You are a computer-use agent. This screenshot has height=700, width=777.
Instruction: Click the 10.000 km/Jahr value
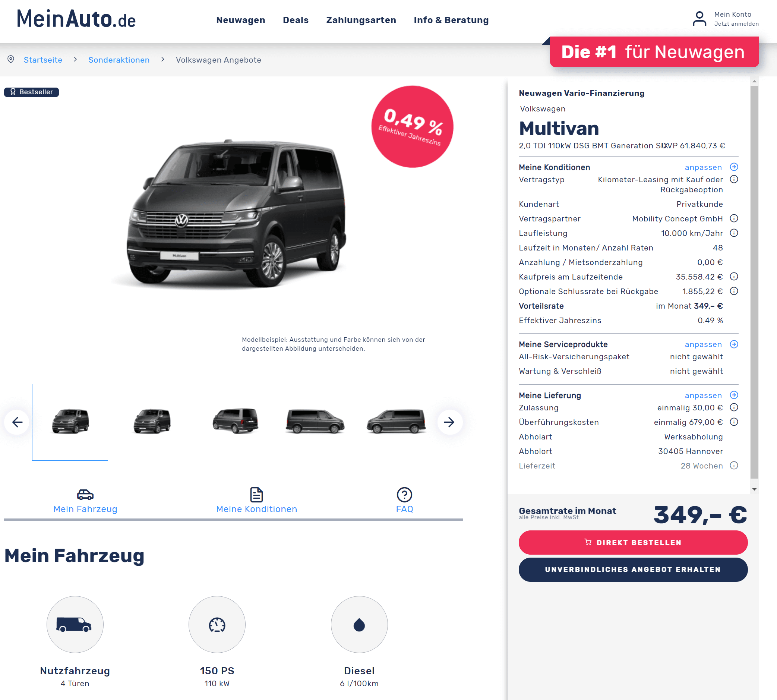tap(692, 233)
